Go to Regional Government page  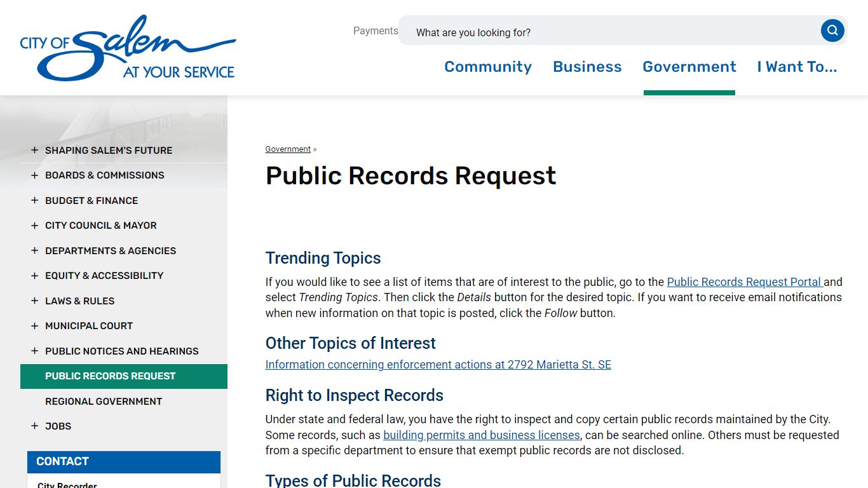[x=104, y=402]
